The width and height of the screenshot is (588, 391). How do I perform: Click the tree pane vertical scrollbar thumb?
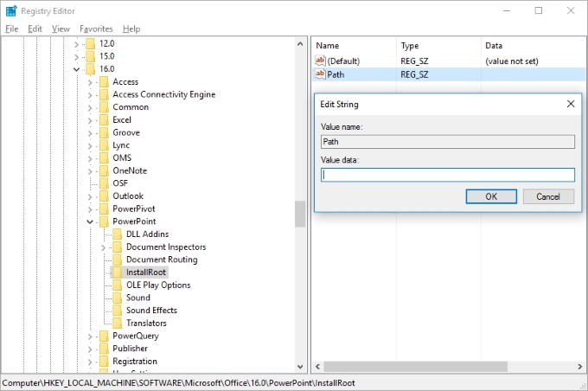tap(300, 213)
